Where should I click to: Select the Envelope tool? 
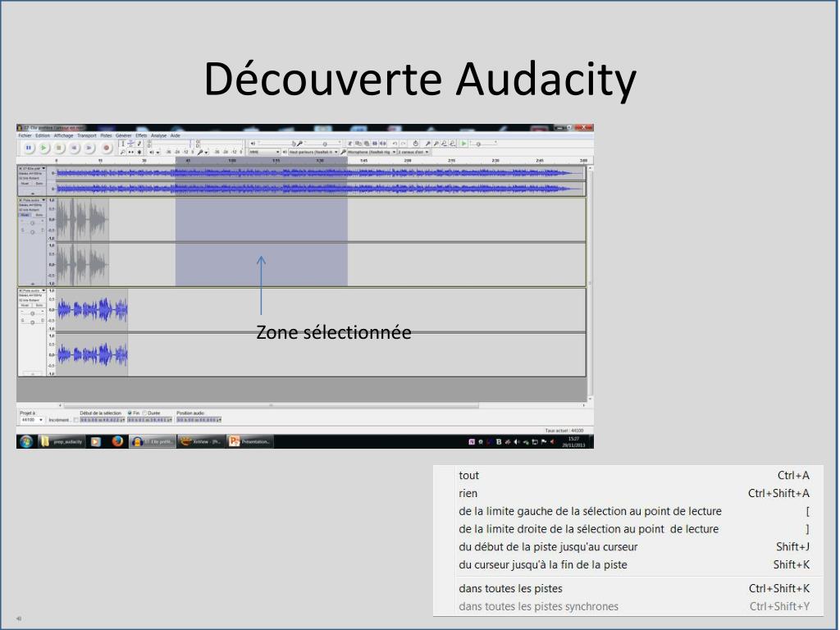130,144
